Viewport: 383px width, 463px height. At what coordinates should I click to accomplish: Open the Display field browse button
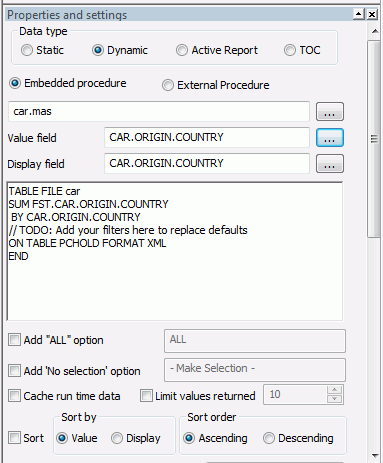click(329, 164)
